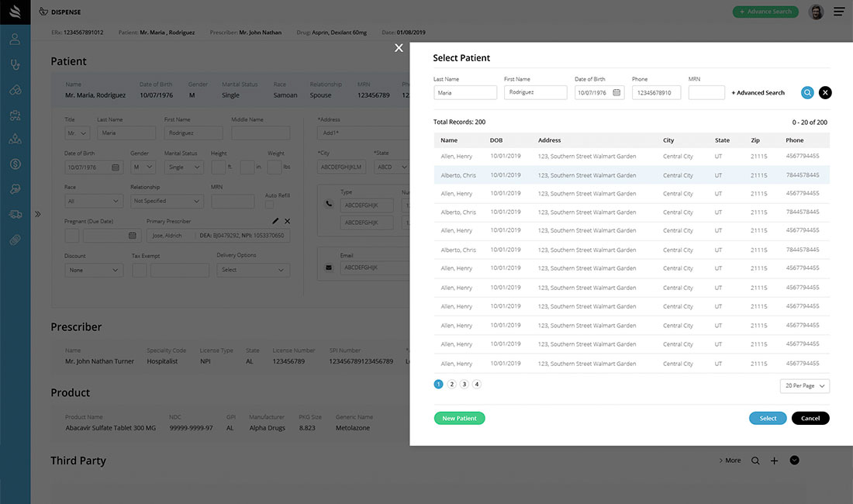Click the New Patient button
This screenshot has width=853, height=504.
click(459, 418)
